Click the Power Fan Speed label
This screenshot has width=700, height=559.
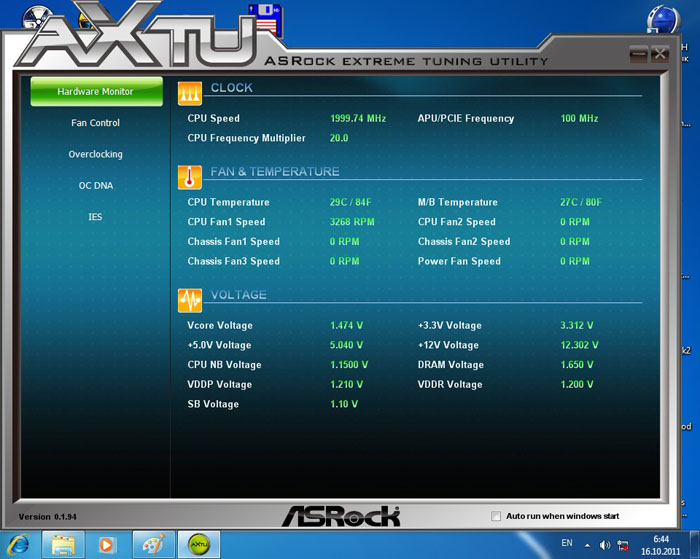[459, 261]
